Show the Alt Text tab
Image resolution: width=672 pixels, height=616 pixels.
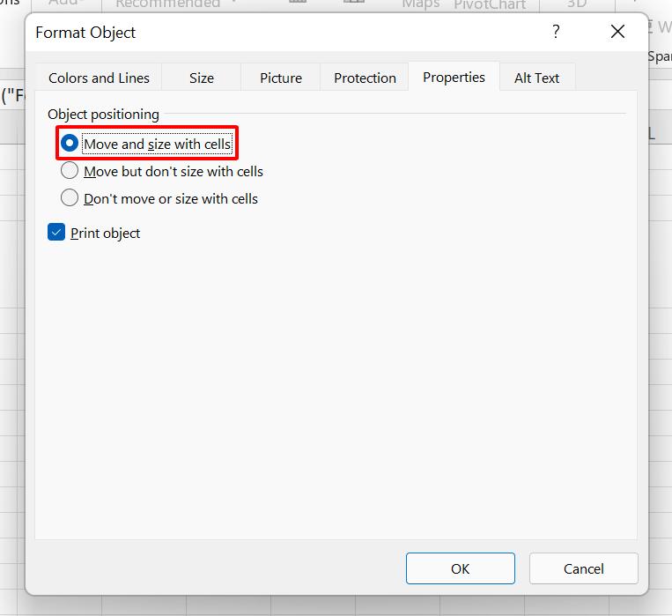pyautogui.click(x=536, y=78)
